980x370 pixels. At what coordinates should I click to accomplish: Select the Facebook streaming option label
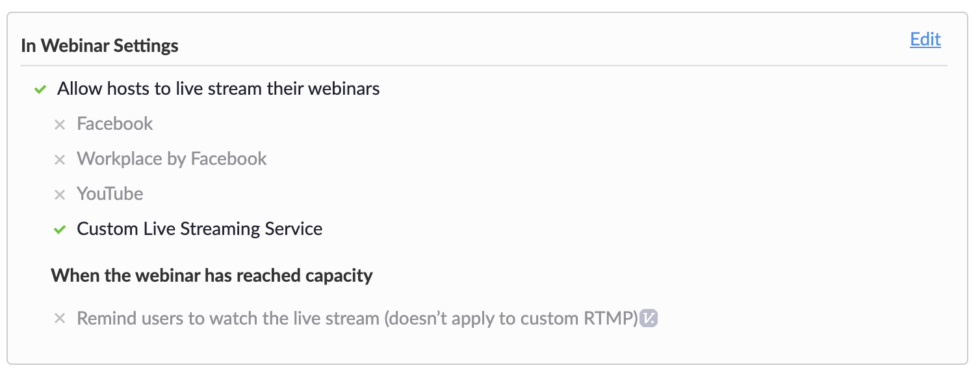115,124
